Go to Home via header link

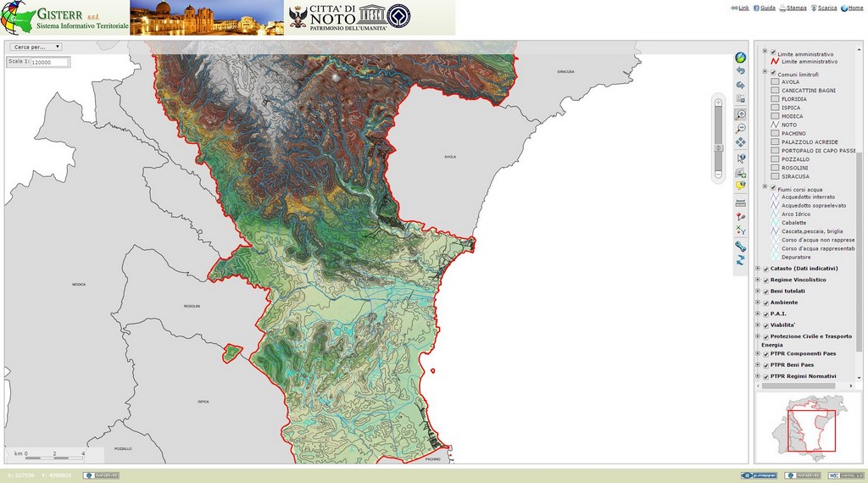852,8
